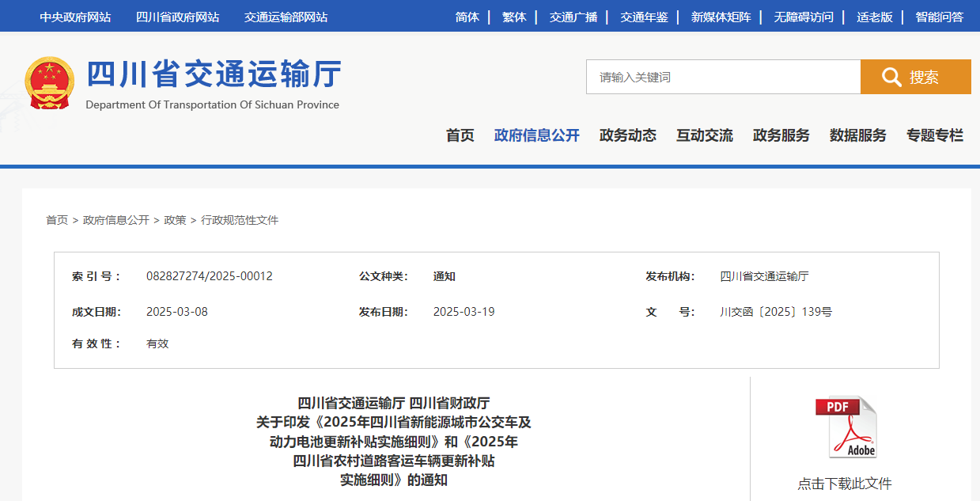Open the 政府信息公开 navigation tab
The height and width of the screenshot is (501, 980).
[537, 135]
